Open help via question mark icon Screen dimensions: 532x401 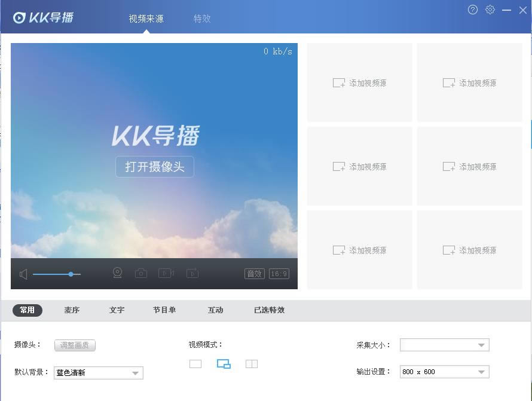(x=473, y=10)
